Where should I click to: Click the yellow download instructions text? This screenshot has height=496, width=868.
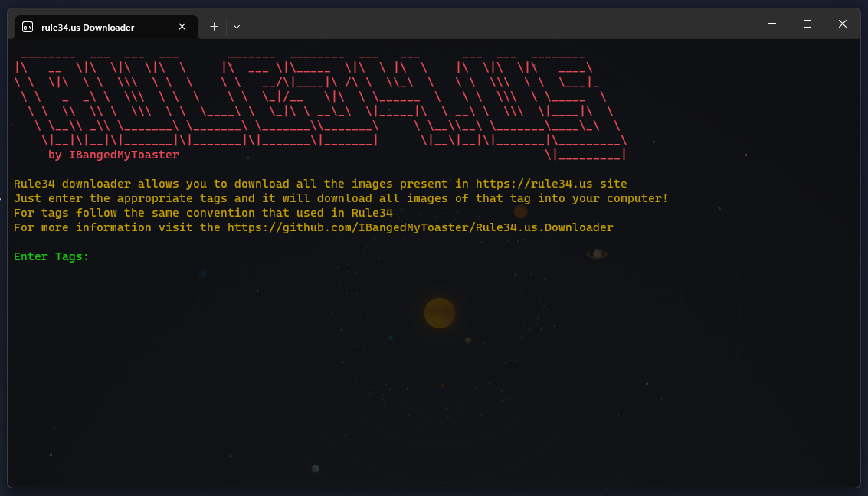click(340, 197)
